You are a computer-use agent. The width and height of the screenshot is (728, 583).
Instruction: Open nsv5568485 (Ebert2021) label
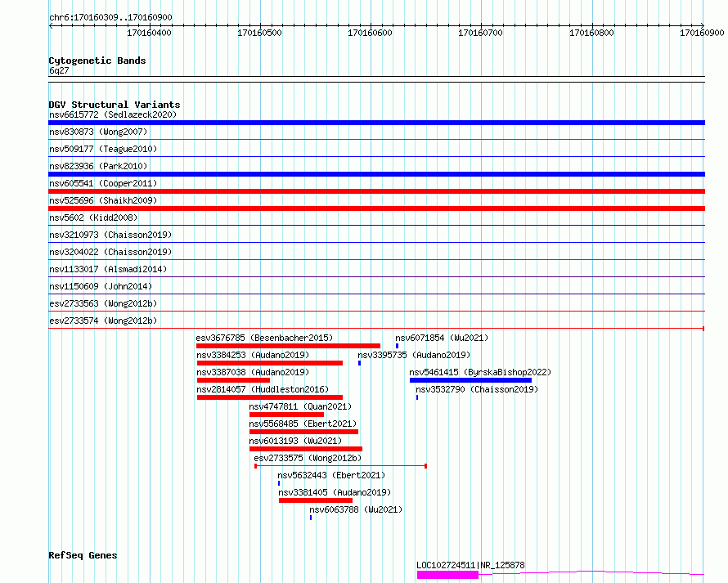[x=303, y=424]
